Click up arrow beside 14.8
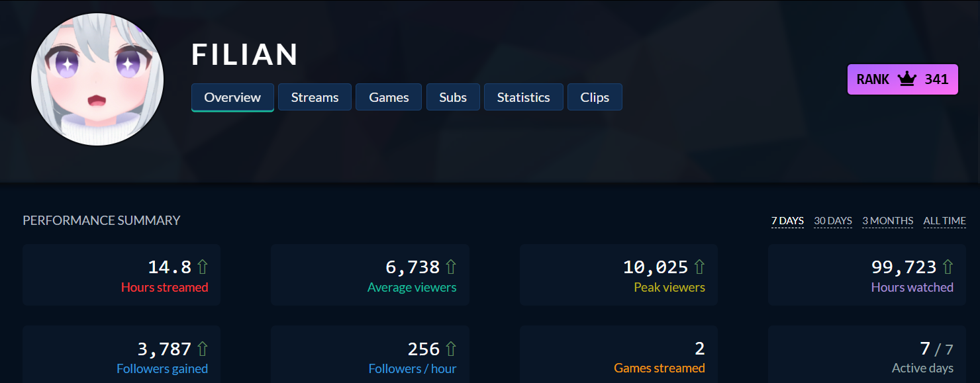Image resolution: width=980 pixels, height=383 pixels. [203, 267]
